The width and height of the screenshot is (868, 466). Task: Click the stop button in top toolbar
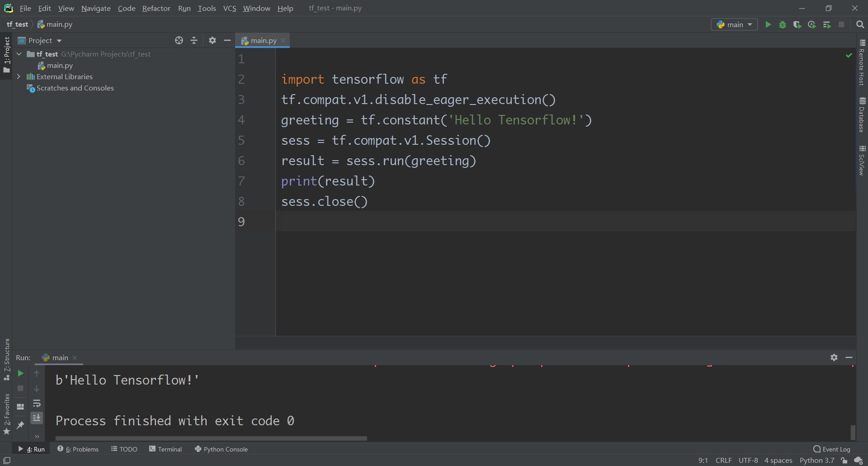pos(841,24)
